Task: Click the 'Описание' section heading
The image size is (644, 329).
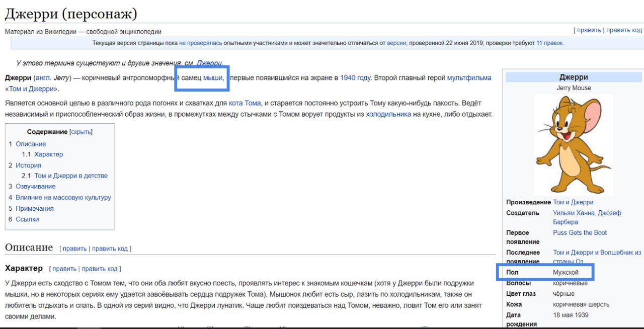Action: pyautogui.click(x=29, y=248)
